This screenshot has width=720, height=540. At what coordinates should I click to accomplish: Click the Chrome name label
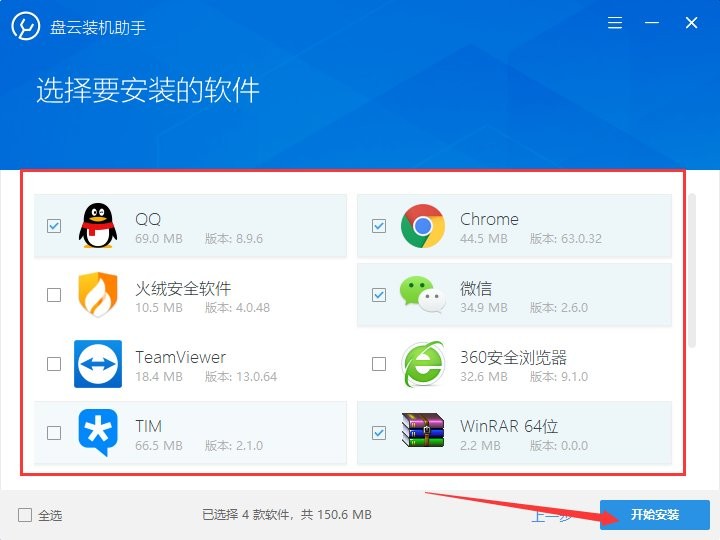click(x=489, y=219)
